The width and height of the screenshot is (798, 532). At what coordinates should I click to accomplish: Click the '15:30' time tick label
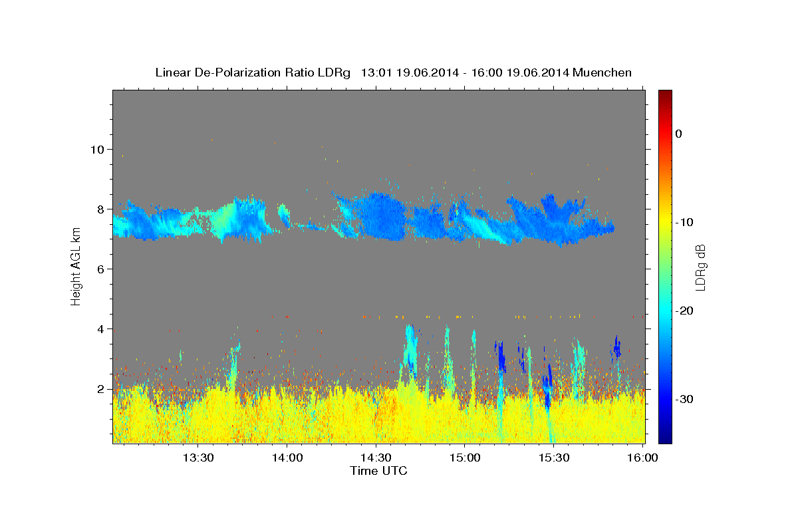click(554, 458)
